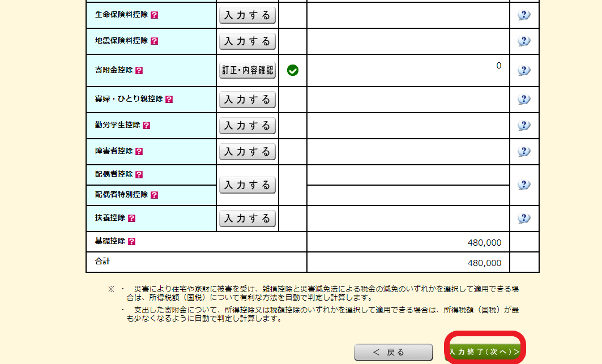
Task: Click the 合計 row label
Action: pos(103,262)
